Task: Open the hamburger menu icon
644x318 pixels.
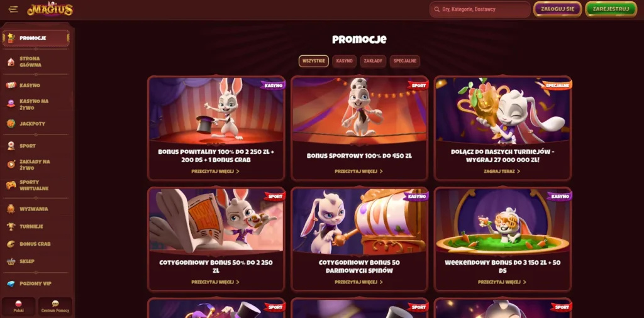Action: pyautogui.click(x=13, y=9)
